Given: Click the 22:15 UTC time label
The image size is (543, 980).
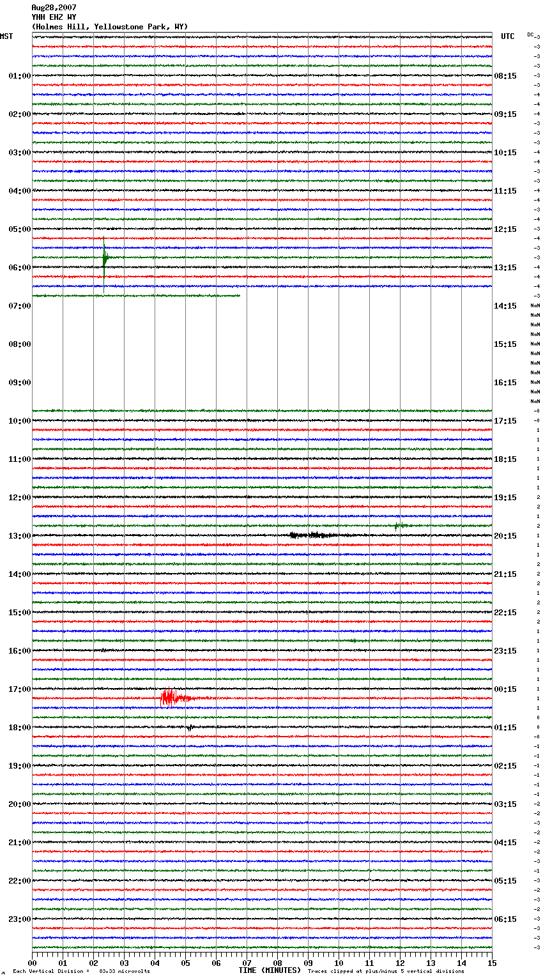Looking at the screenshot, I should click(x=505, y=613).
